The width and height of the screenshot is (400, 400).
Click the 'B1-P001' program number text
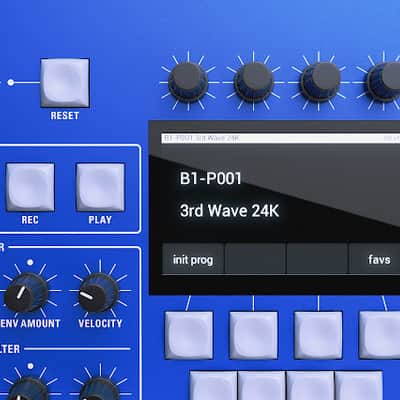[211, 178]
